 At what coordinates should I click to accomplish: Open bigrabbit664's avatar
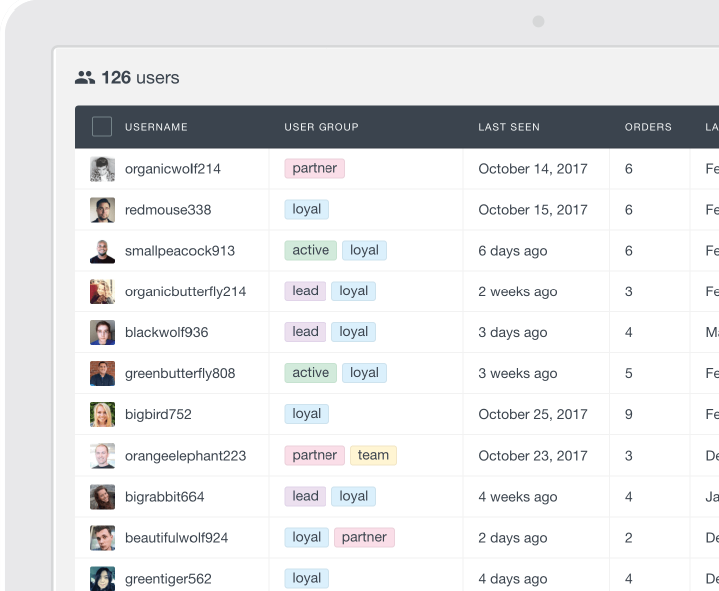click(102, 497)
